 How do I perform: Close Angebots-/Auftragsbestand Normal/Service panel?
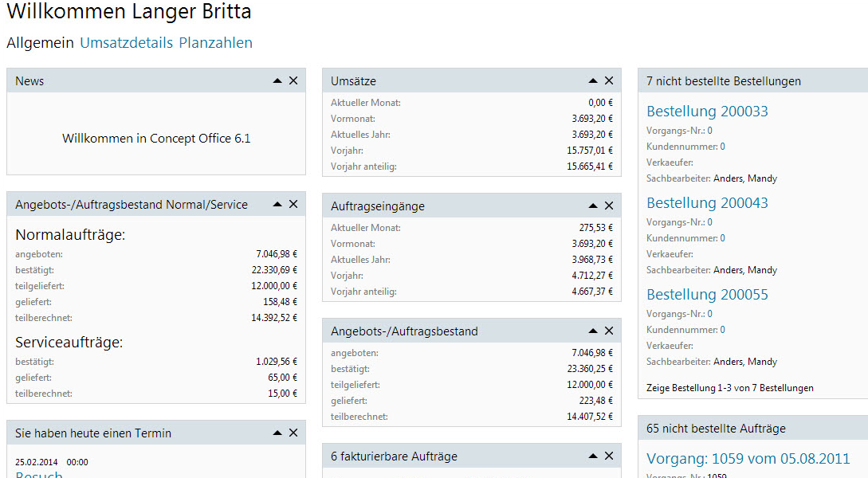tap(293, 204)
